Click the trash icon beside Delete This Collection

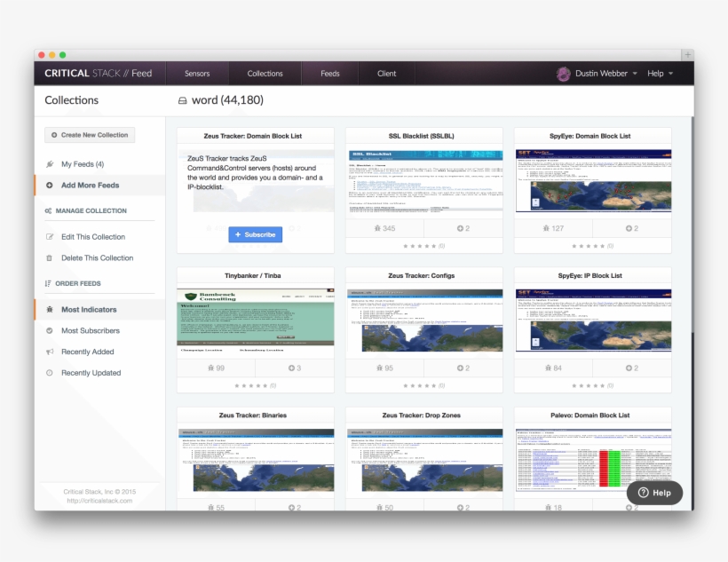coord(50,258)
